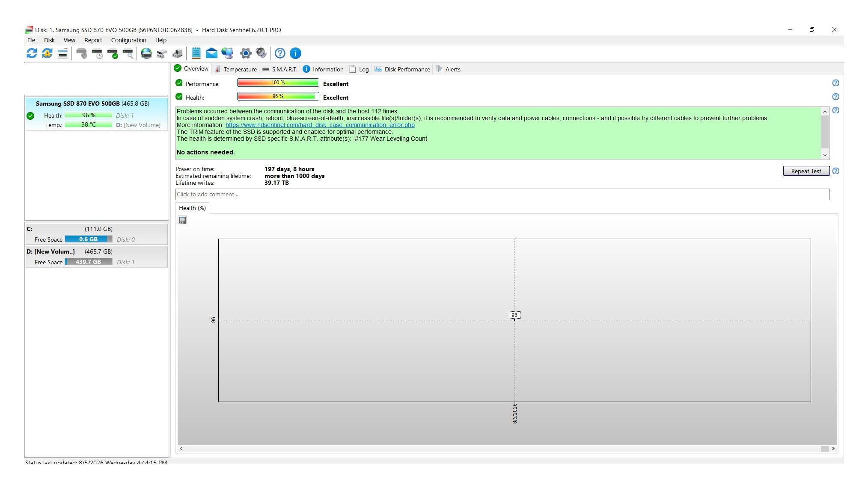Click green check icon beside Samsung disk Health

click(x=30, y=115)
